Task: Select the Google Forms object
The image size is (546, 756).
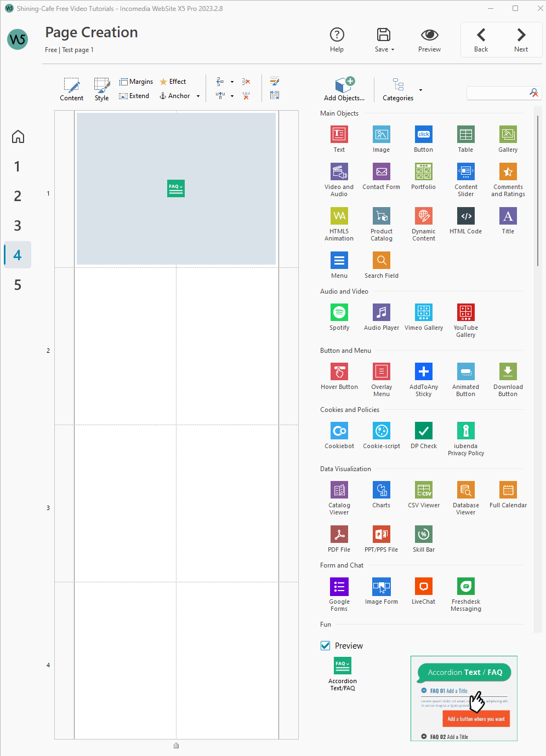Action: (x=339, y=586)
